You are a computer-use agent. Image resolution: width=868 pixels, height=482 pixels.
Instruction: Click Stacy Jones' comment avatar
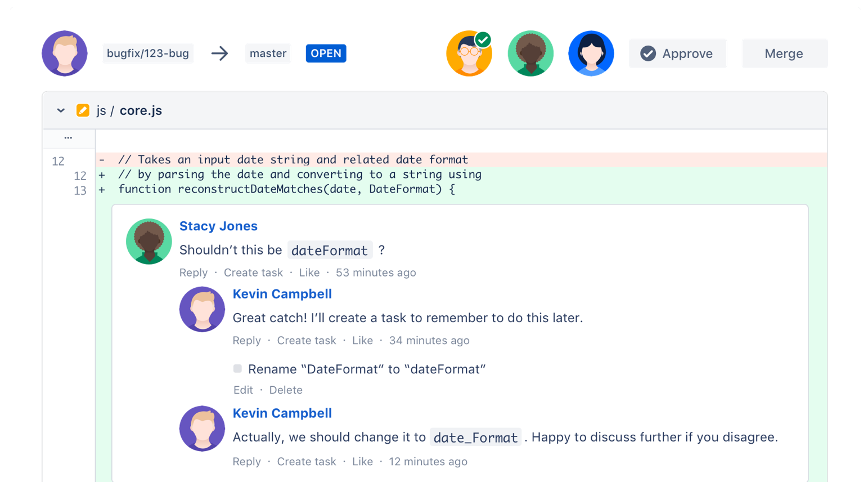pyautogui.click(x=149, y=242)
